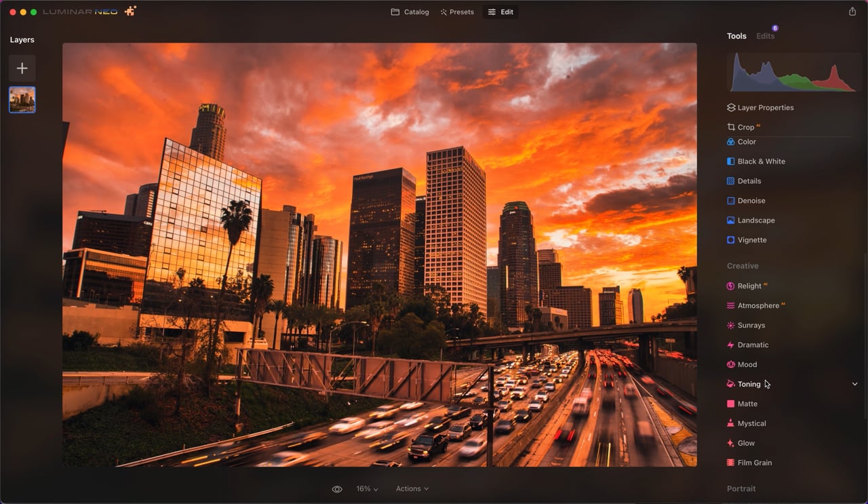Open the zoom level 16% dropdown

point(367,489)
